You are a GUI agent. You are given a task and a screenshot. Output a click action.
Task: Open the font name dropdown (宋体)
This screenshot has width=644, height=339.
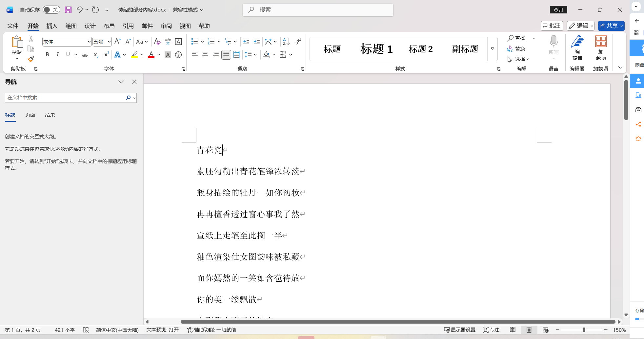(x=89, y=42)
